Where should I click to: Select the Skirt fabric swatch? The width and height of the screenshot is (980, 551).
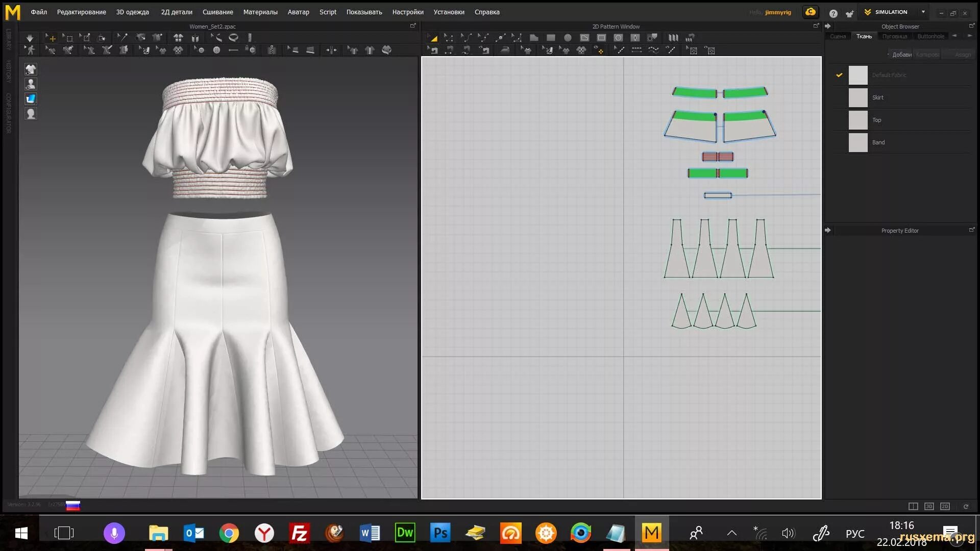click(858, 97)
